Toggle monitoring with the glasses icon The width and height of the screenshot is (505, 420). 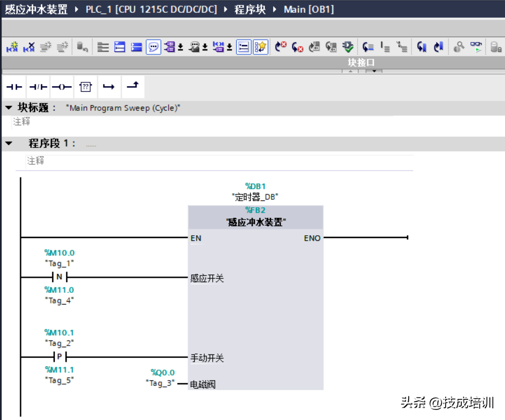pyautogui.click(x=476, y=47)
